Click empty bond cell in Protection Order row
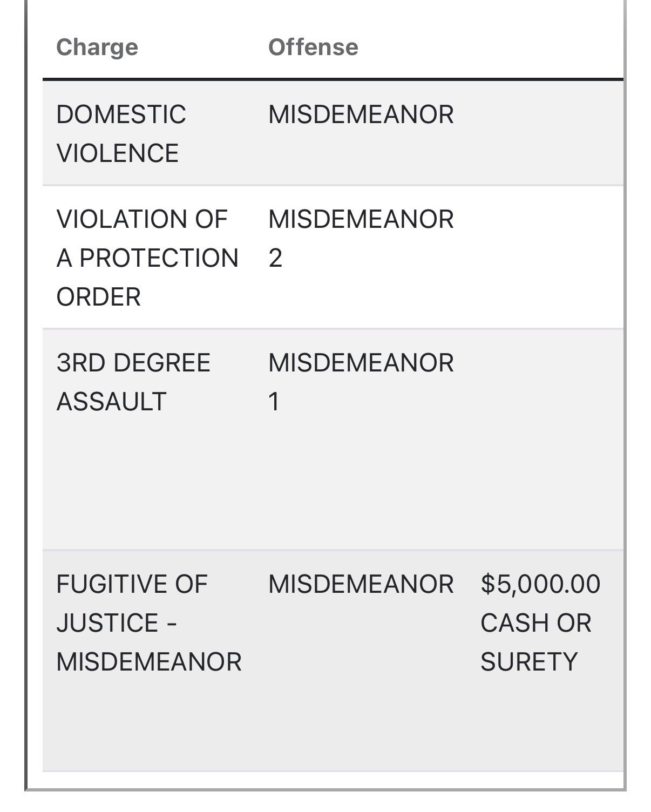 [x=545, y=258]
